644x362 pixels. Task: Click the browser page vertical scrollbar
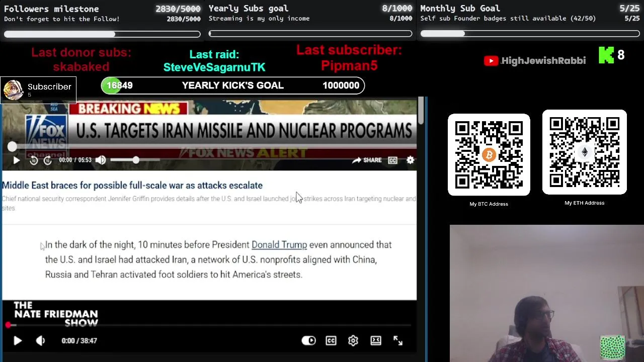pos(421,112)
